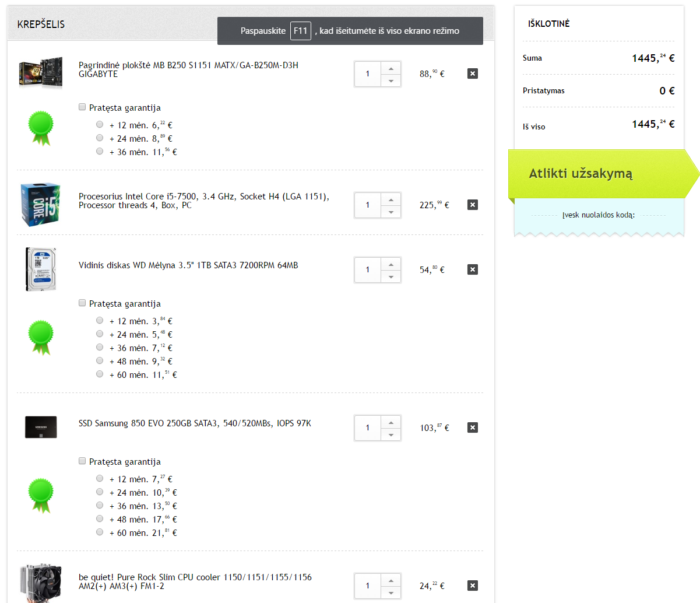Image resolution: width=700 pixels, height=603 pixels.
Task: Select motherboard +12 mėn. 6,22 € warranty
Action: [x=100, y=124]
